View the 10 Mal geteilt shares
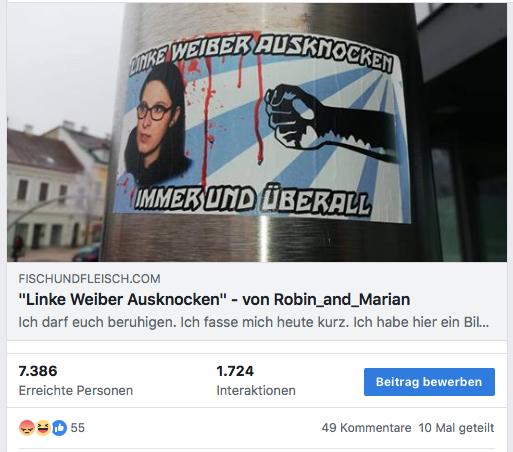513x452 pixels. click(456, 428)
